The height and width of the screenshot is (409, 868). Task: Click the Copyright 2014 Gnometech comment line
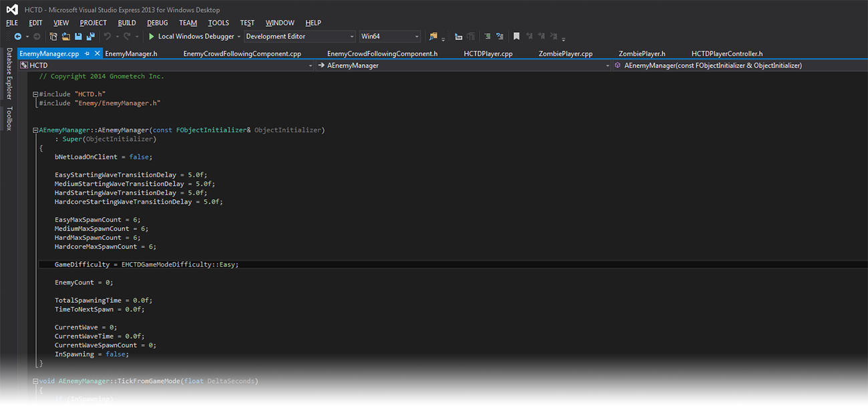[101, 77]
